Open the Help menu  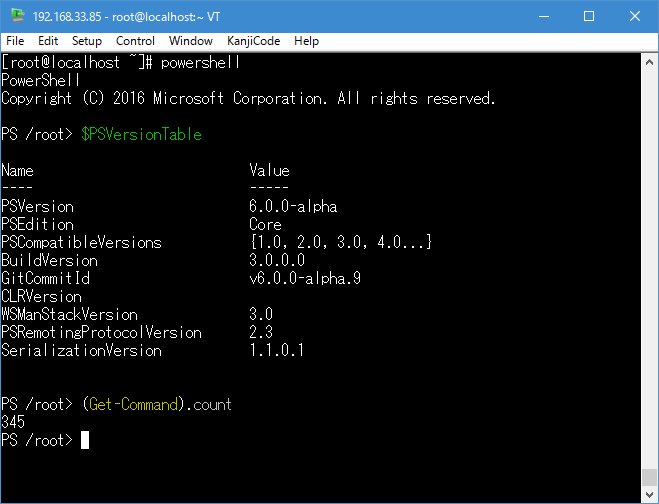(306, 41)
